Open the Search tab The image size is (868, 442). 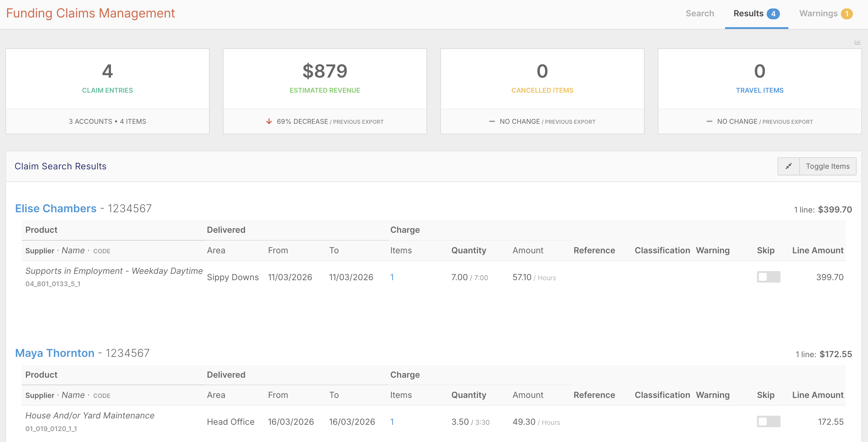coord(699,14)
